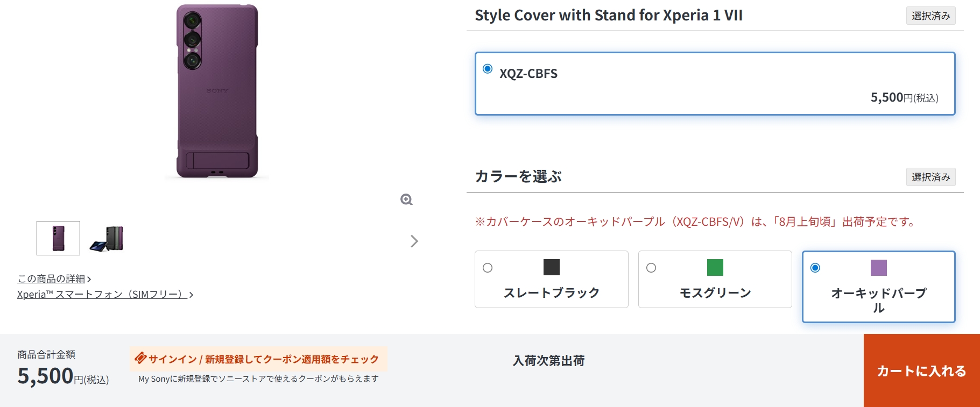Viewport: 980px width, 407px height.
Task: Click the coupon tag icon in banner
Action: pos(140,358)
